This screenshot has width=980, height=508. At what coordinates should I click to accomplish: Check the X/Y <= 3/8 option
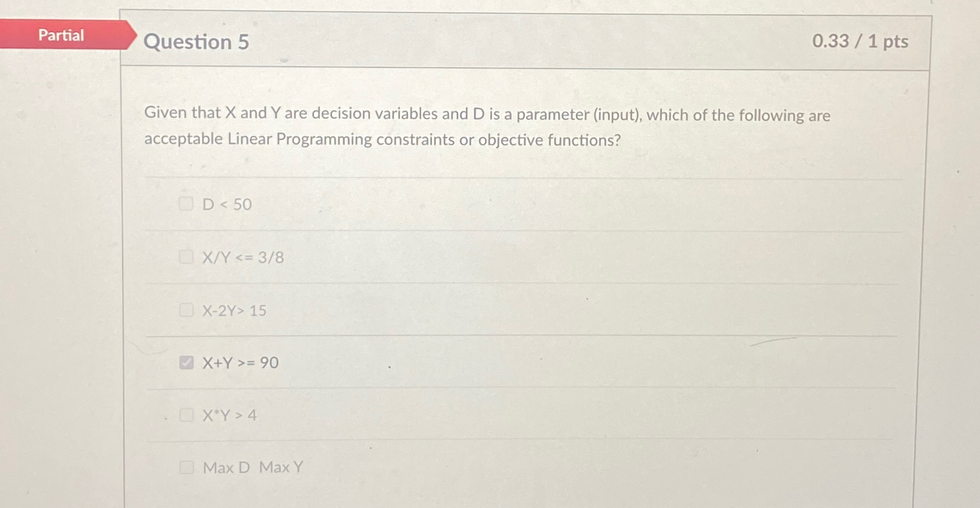(x=186, y=257)
